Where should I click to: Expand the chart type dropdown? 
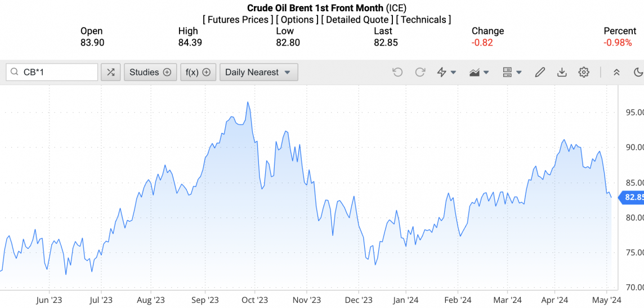479,72
